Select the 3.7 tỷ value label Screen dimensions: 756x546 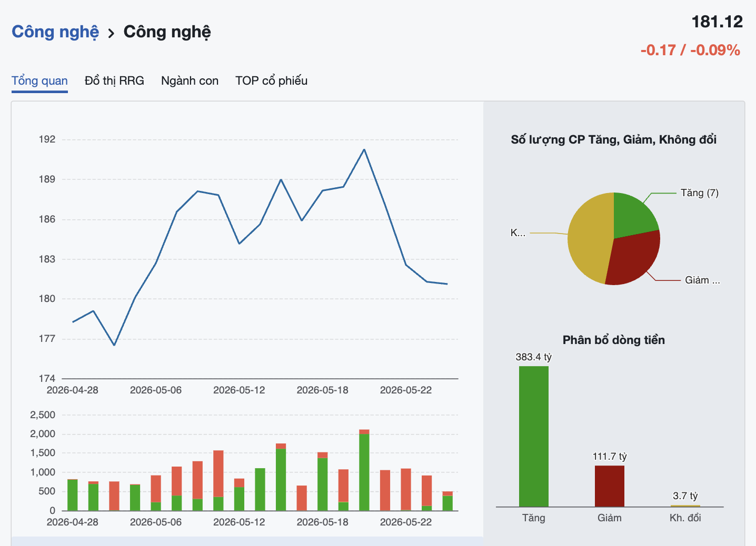(685, 496)
